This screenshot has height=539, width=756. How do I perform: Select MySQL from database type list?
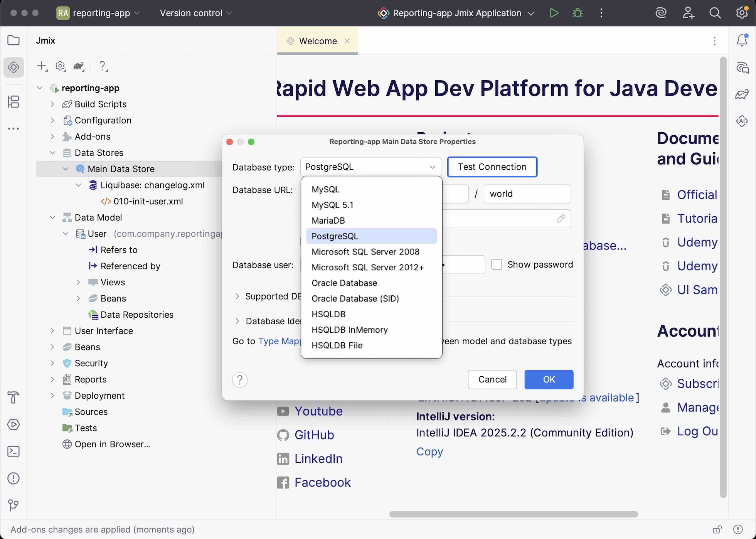coord(371,189)
